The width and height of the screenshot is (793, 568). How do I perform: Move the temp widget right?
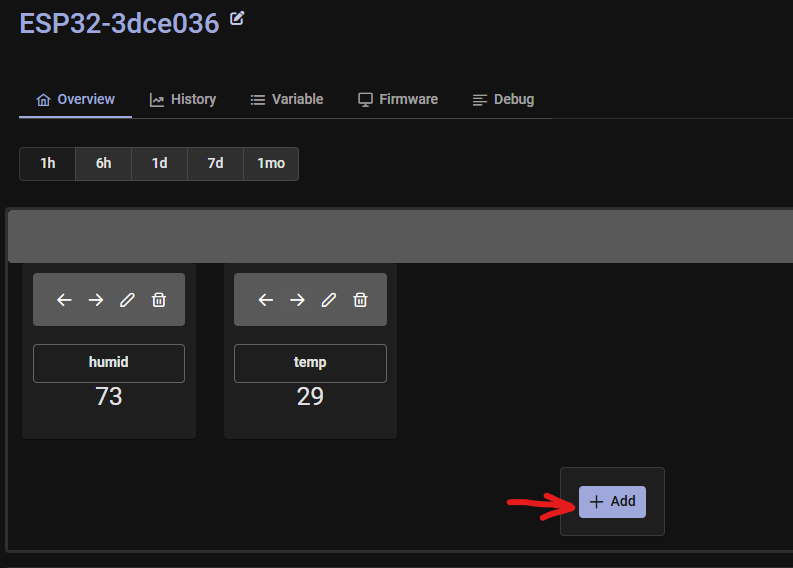297,300
